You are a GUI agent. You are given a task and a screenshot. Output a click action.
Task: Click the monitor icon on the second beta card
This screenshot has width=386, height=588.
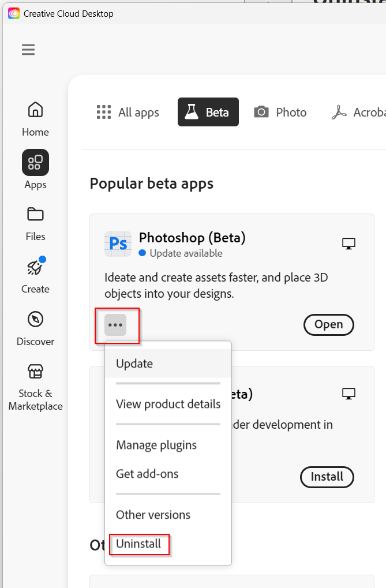(348, 393)
